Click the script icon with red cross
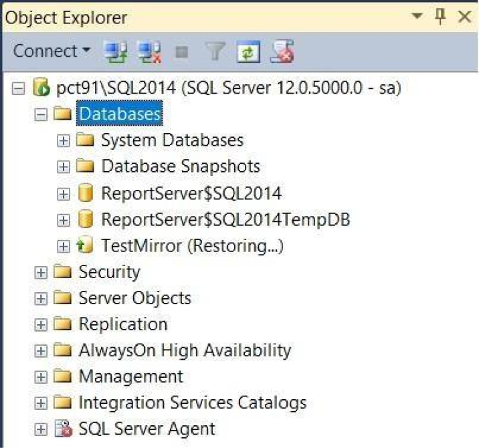This screenshot has height=448, width=479. click(282, 51)
